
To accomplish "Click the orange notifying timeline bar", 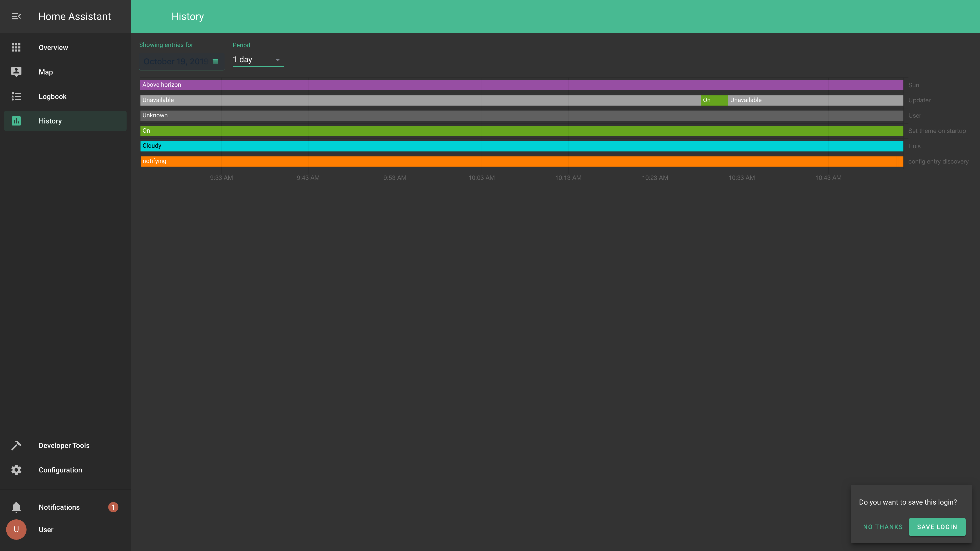I will coord(521,161).
